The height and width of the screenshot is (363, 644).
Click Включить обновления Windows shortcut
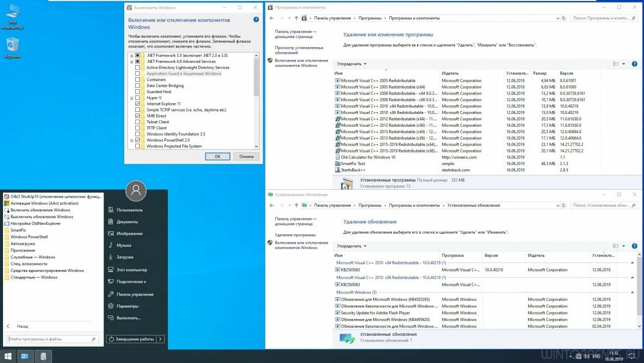click(37, 210)
